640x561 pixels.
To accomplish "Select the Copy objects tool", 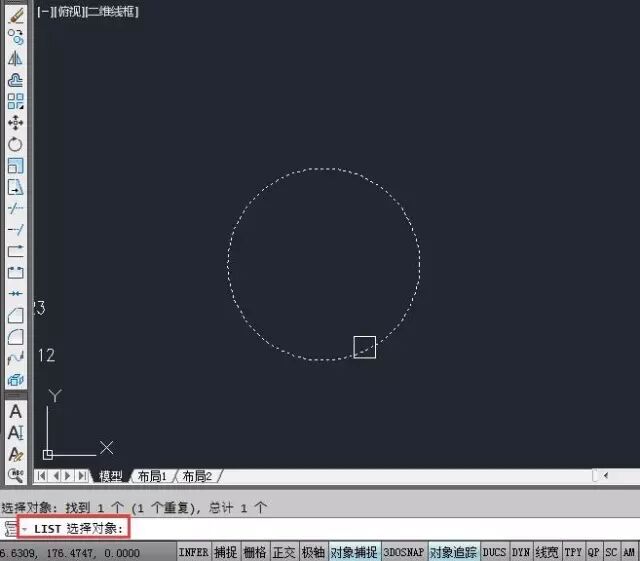I will 16,38.
